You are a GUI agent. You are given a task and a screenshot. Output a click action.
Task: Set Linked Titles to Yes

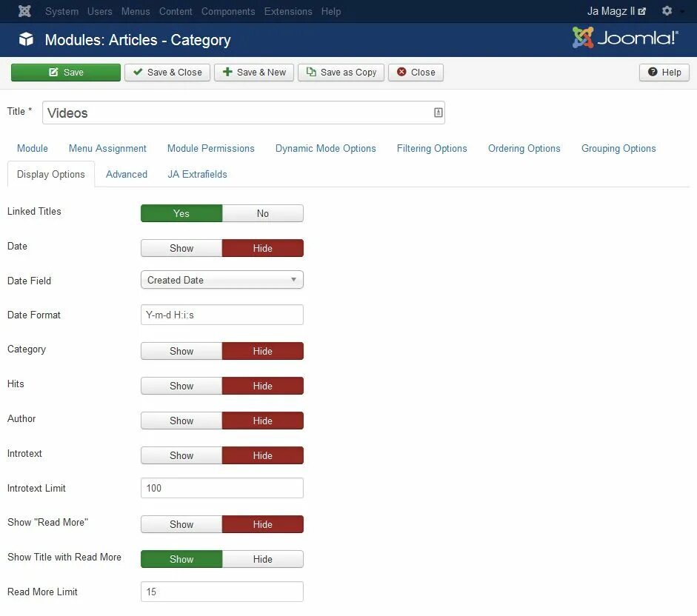181,213
